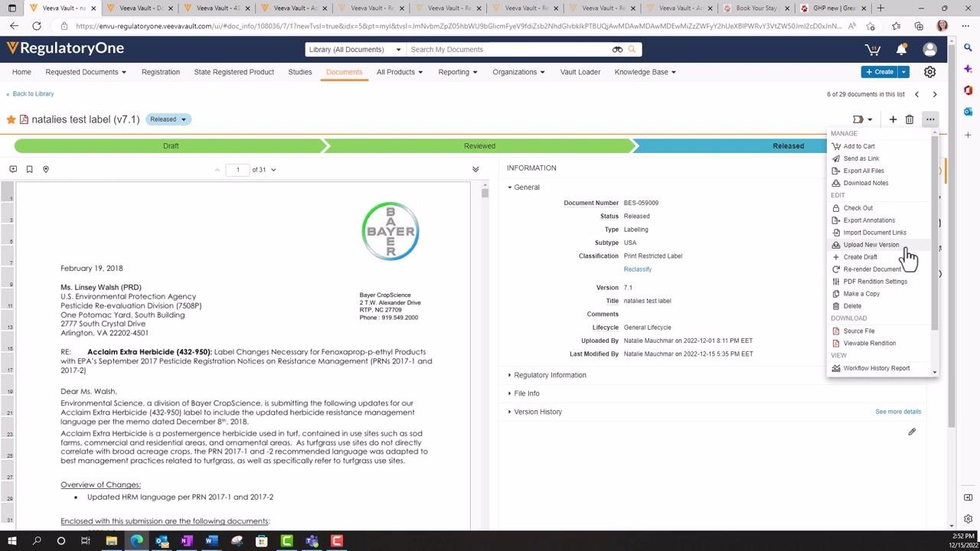Click the Draft lifecycle stage bar
The width and height of the screenshot is (980, 551).
click(170, 146)
